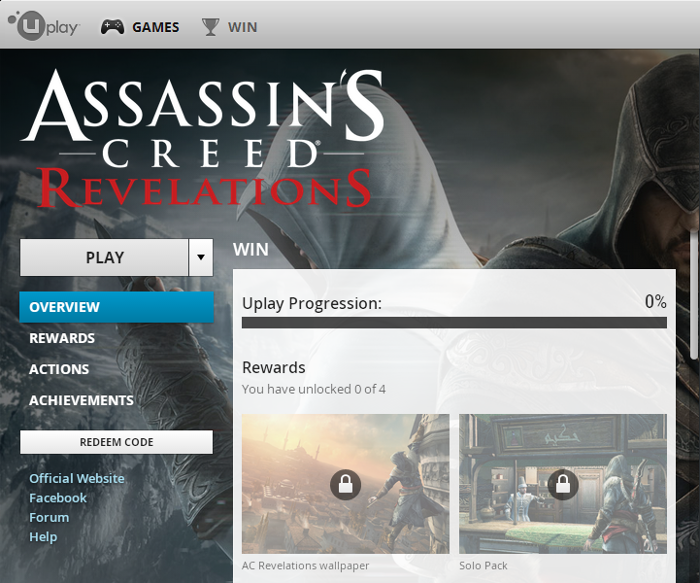Open the WIN menu label
This screenshot has width=700, height=583.
point(242,27)
